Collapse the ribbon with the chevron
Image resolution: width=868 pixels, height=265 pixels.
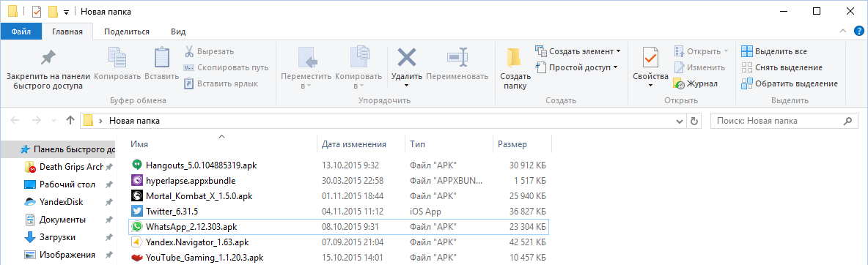pyautogui.click(x=843, y=31)
